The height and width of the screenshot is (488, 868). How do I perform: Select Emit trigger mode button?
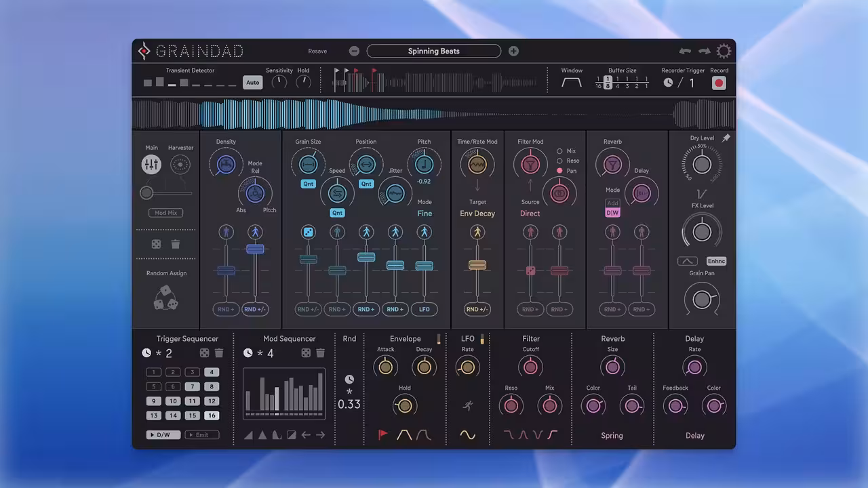click(202, 435)
